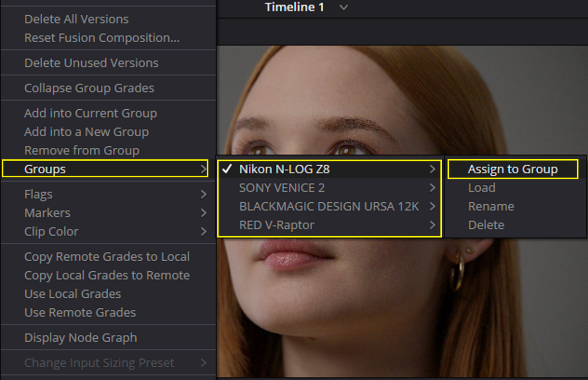Expand the RED V-Raptor group arrow
Image resolution: width=588 pixels, height=380 pixels.
tap(432, 225)
